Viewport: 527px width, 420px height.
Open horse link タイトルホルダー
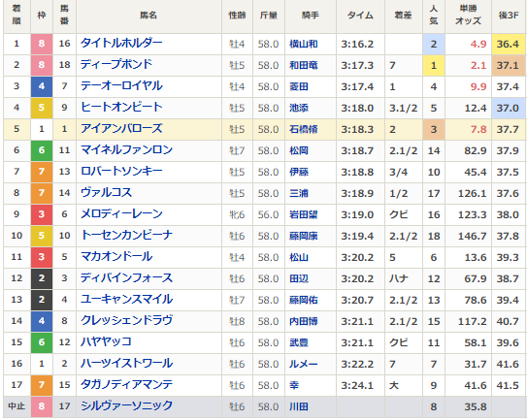point(121,43)
